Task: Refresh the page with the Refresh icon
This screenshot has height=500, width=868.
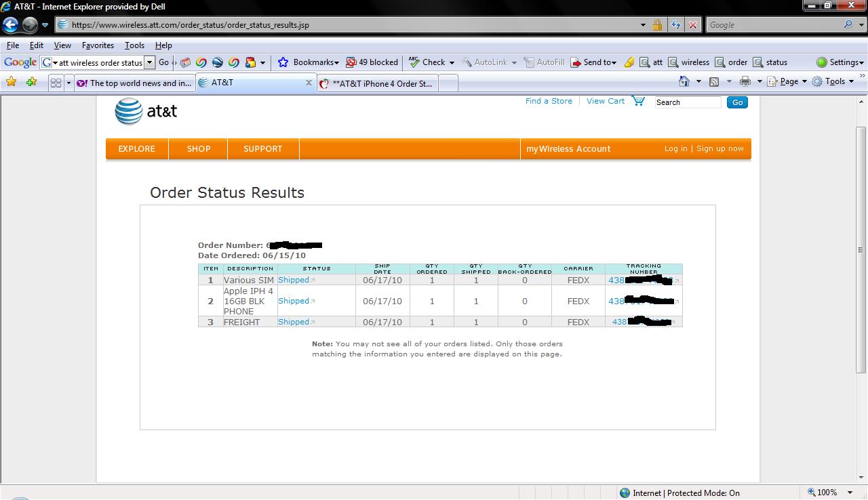Action: (x=675, y=25)
